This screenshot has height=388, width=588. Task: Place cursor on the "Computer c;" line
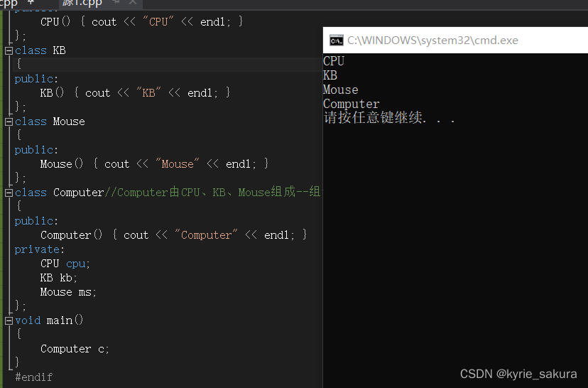[75, 349]
